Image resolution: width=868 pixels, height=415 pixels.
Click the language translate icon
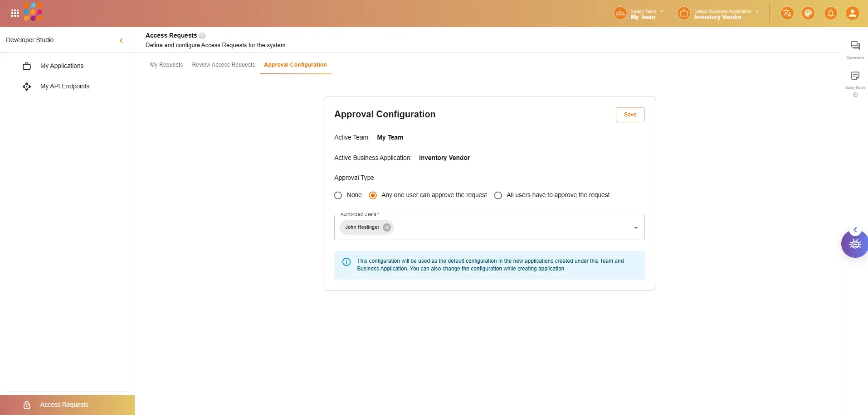click(x=787, y=14)
